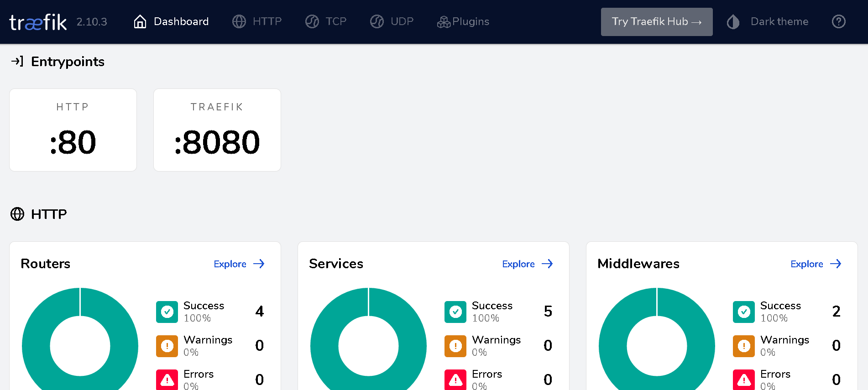Explore the Middlewares list
Image resolution: width=868 pixels, height=390 pixels.
click(816, 264)
